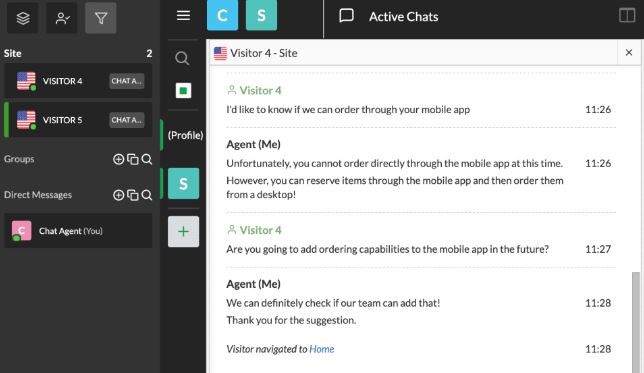This screenshot has width=644, height=373.
Task: Toggle the split panel layout icon
Action: (627, 16)
